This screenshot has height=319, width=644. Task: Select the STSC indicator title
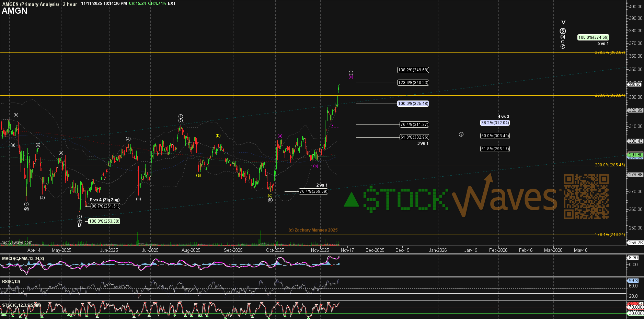click(x=21, y=305)
